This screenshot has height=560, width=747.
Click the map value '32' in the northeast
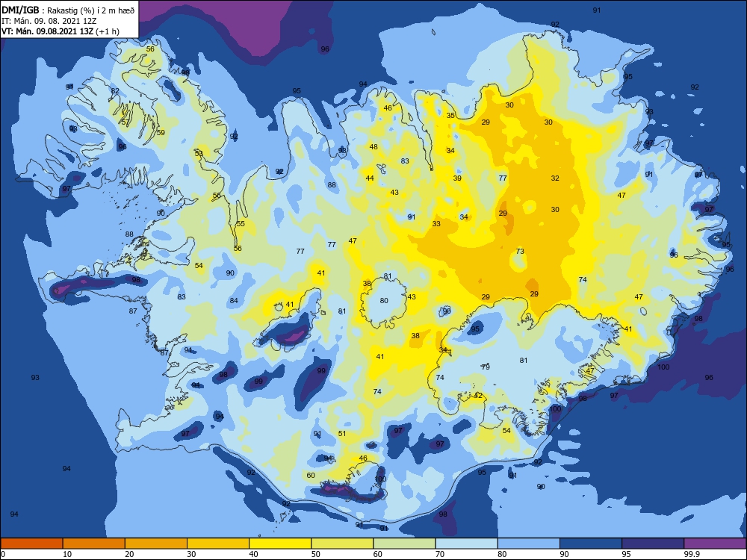pyautogui.click(x=555, y=178)
